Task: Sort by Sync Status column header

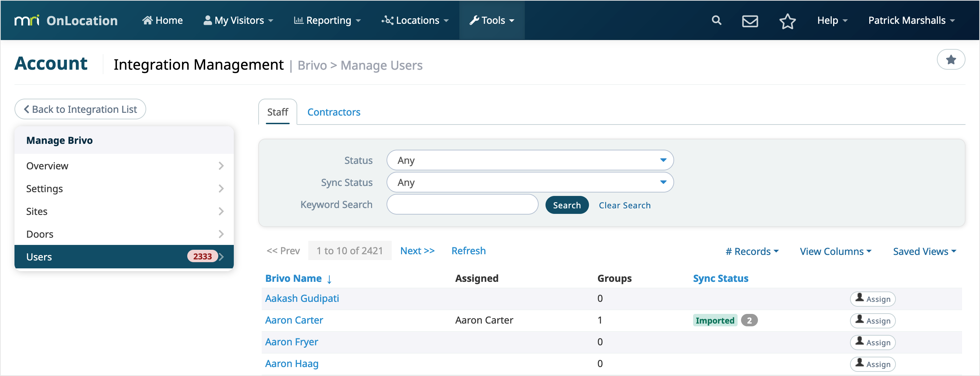Action: (x=720, y=278)
